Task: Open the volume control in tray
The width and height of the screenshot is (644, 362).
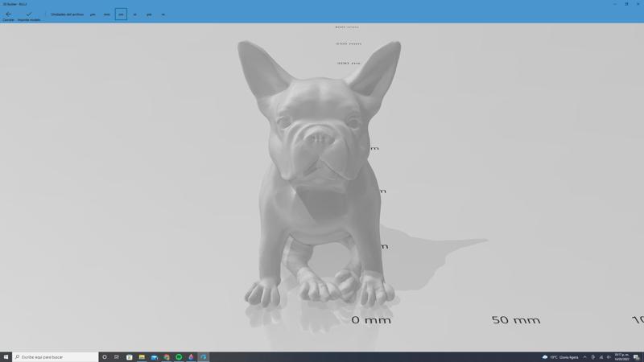Action: (609, 357)
